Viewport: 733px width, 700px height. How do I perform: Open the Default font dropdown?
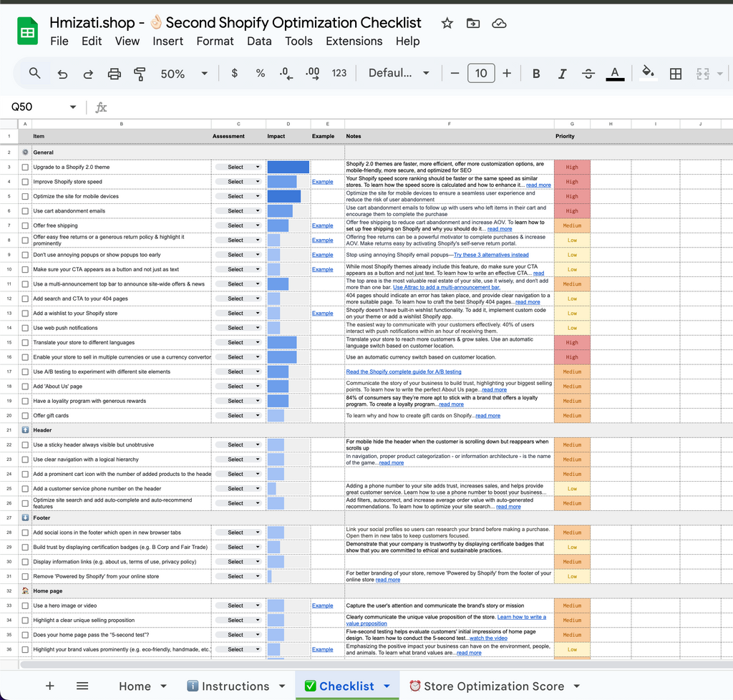coord(399,74)
